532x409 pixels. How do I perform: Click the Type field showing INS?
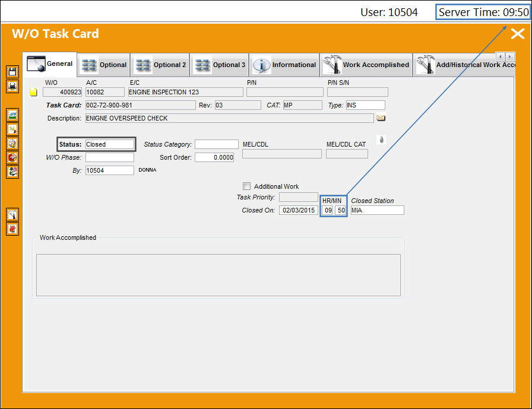365,105
